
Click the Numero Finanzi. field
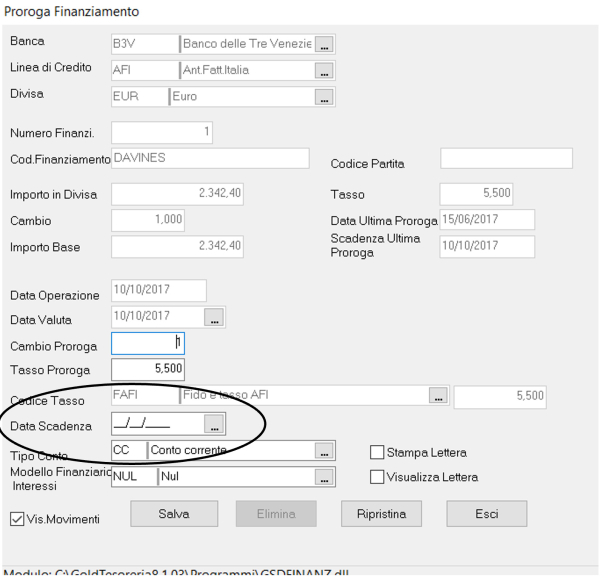(162, 133)
